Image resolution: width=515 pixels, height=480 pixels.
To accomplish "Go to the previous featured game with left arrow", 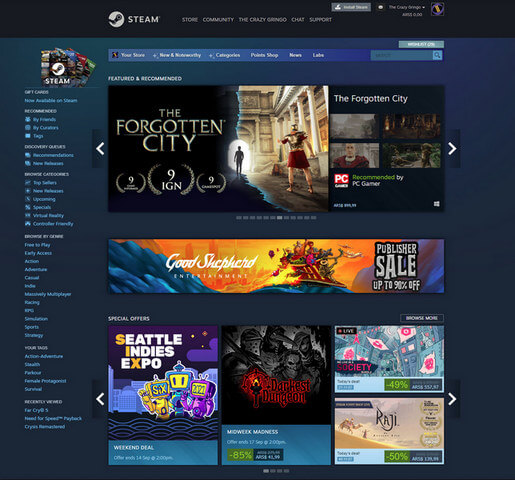I will pyautogui.click(x=100, y=148).
